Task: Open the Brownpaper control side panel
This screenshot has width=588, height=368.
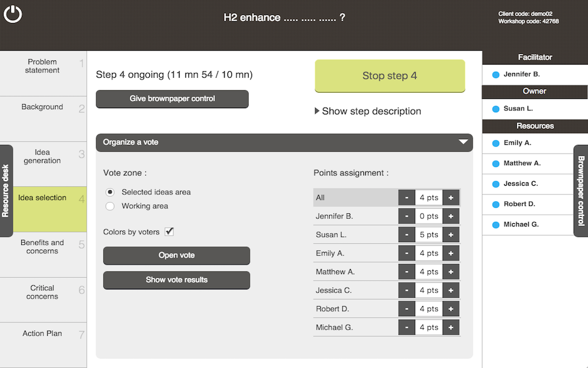Action: click(x=581, y=190)
